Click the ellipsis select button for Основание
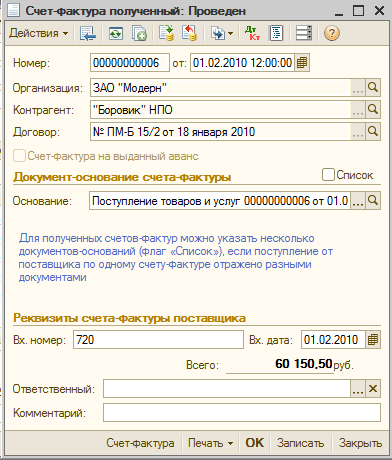The width and height of the screenshot is (392, 460). click(358, 201)
